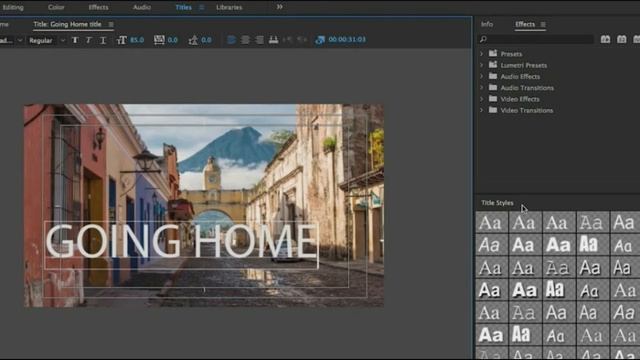Apply first Title Style in top row
Screen dimensions: 640x360
point(491,222)
